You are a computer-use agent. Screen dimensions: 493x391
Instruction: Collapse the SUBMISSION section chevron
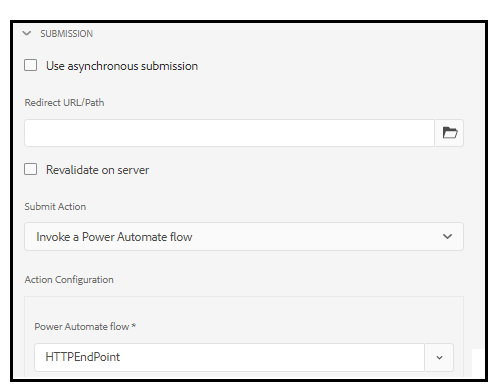pyautogui.click(x=26, y=33)
